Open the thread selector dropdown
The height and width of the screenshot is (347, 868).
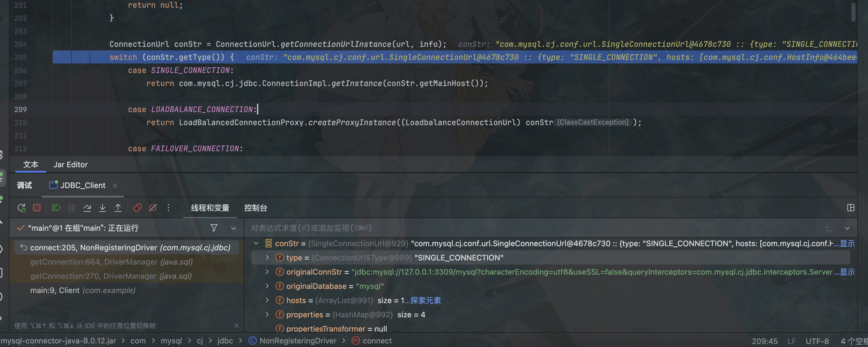tap(234, 228)
